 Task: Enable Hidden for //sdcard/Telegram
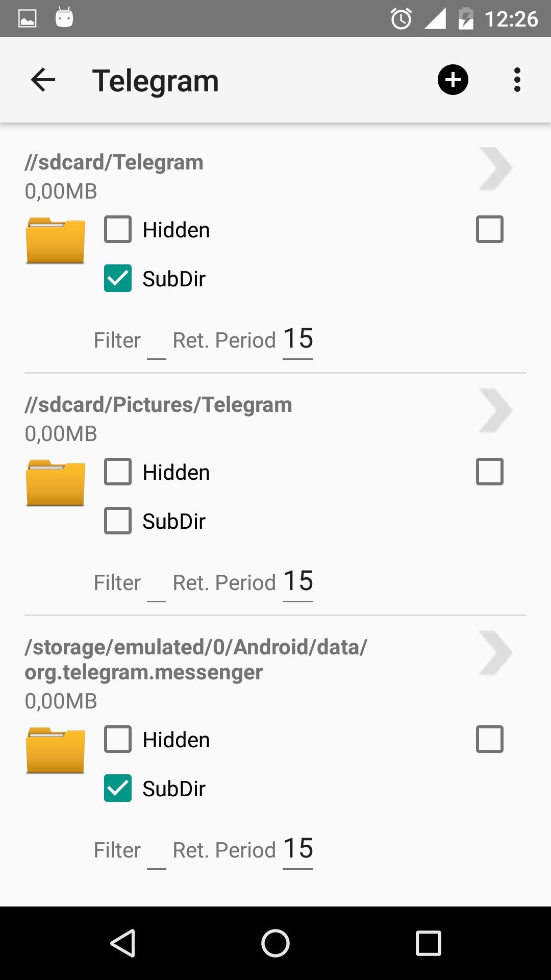click(x=118, y=229)
